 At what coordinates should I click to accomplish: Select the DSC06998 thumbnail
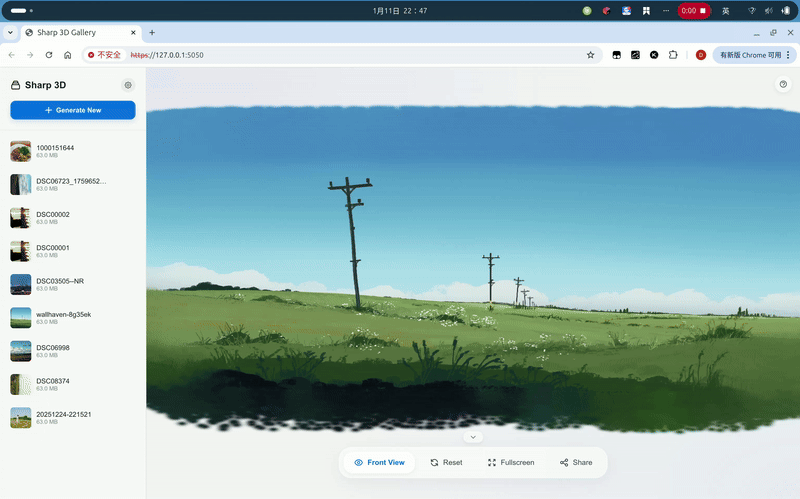[x=20, y=351]
